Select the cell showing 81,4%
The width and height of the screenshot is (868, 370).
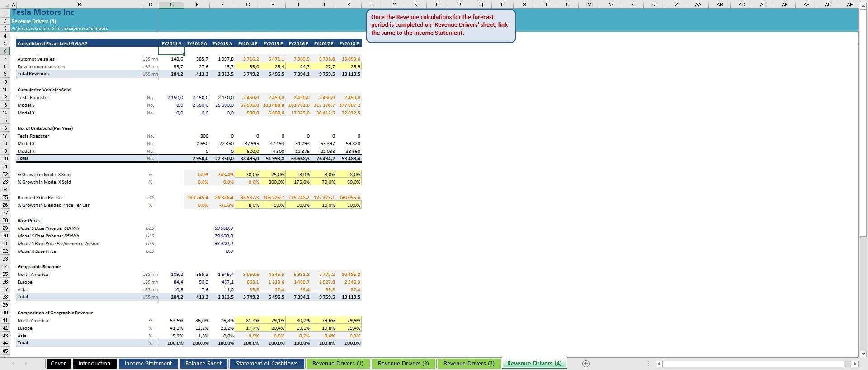[247, 320]
